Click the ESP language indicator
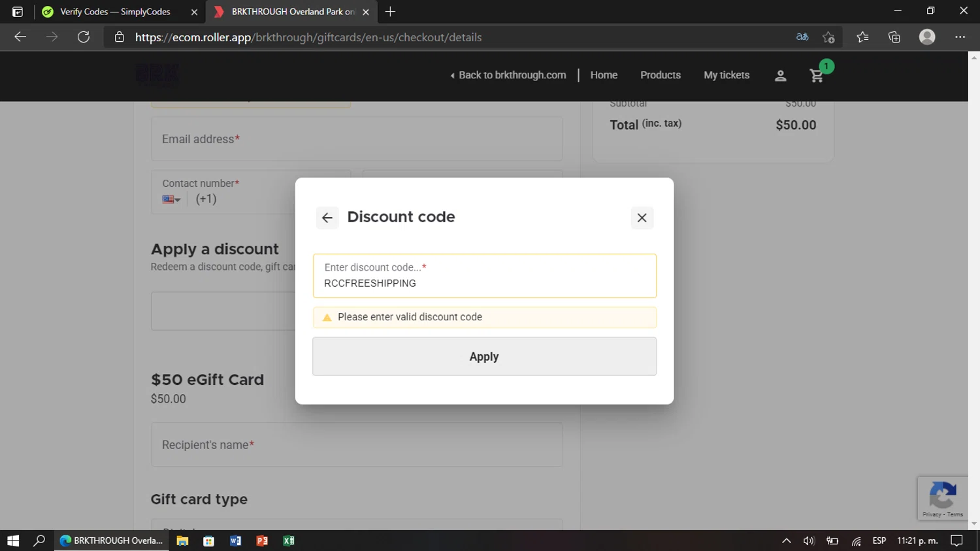The height and width of the screenshot is (551, 980). (879, 541)
